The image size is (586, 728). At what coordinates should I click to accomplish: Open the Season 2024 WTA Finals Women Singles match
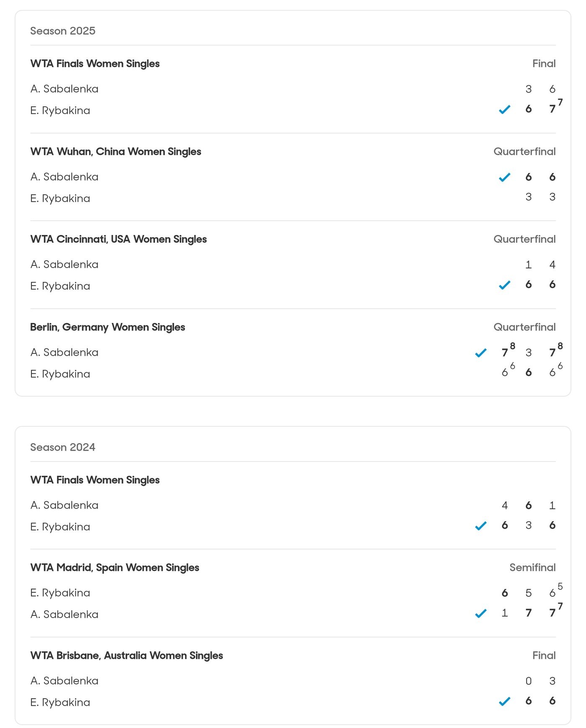pyautogui.click(x=95, y=480)
